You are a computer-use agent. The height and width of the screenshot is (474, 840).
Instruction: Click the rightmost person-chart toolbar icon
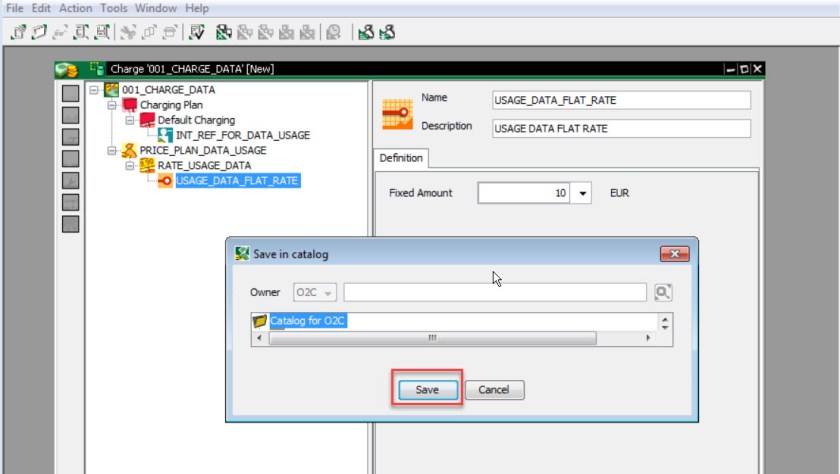pos(387,32)
